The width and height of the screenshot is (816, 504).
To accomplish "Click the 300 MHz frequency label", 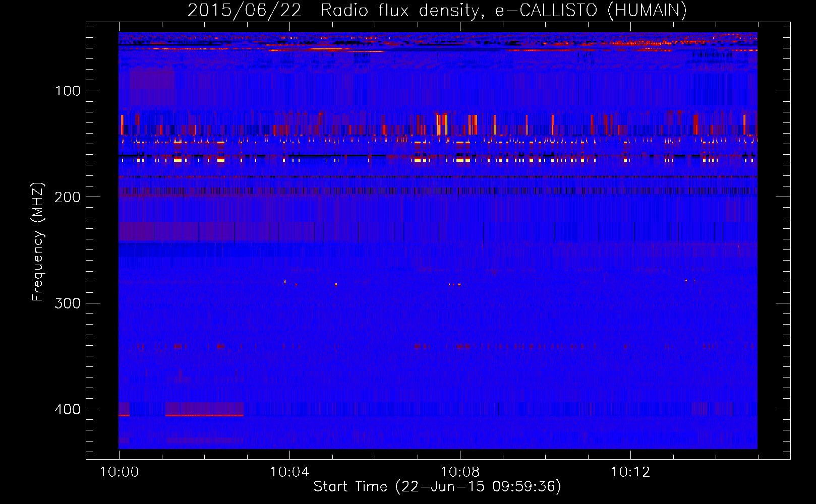I will pos(68,303).
